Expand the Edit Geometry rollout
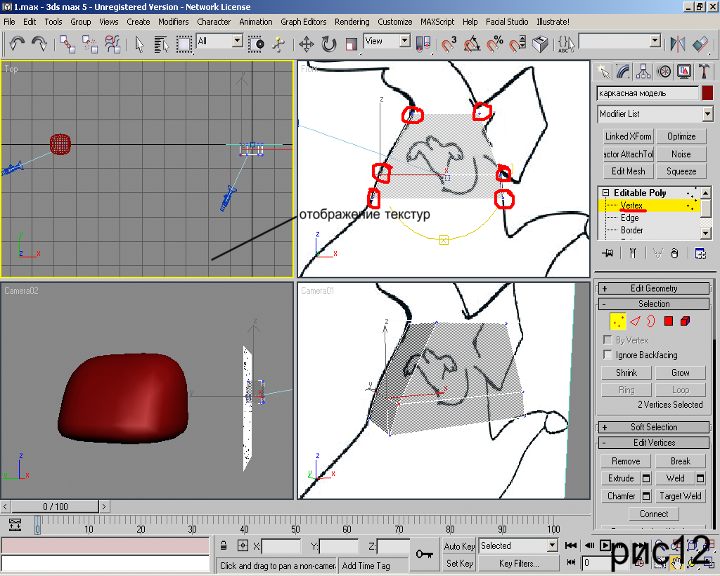Viewport: 720px width, 576px height. click(654, 288)
